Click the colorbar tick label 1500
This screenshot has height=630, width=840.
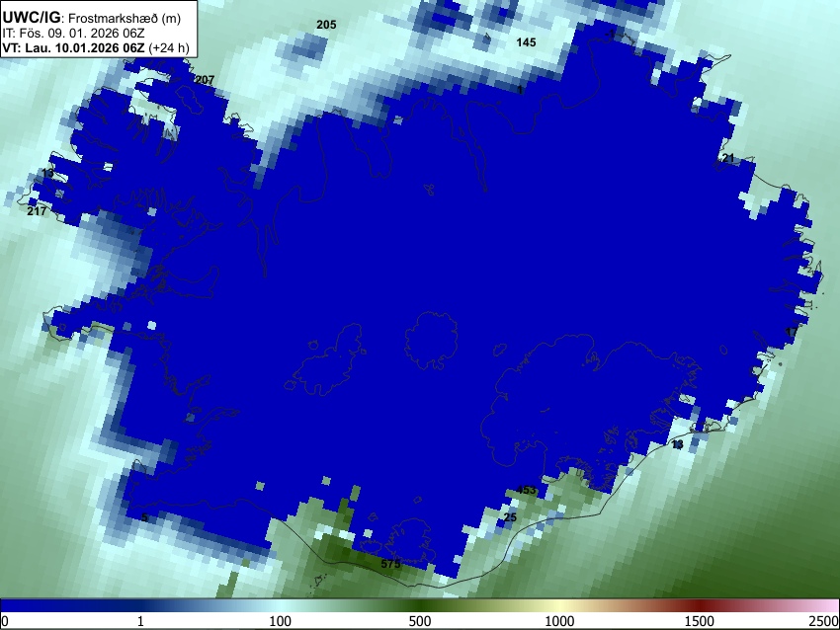click(x=699, y=621)
